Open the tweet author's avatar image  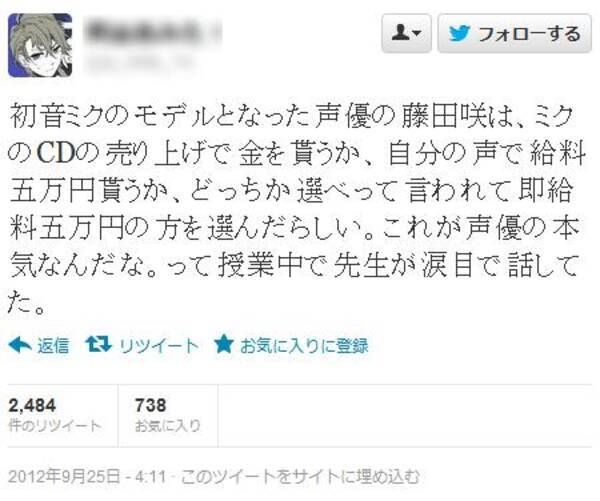point(40,46)
